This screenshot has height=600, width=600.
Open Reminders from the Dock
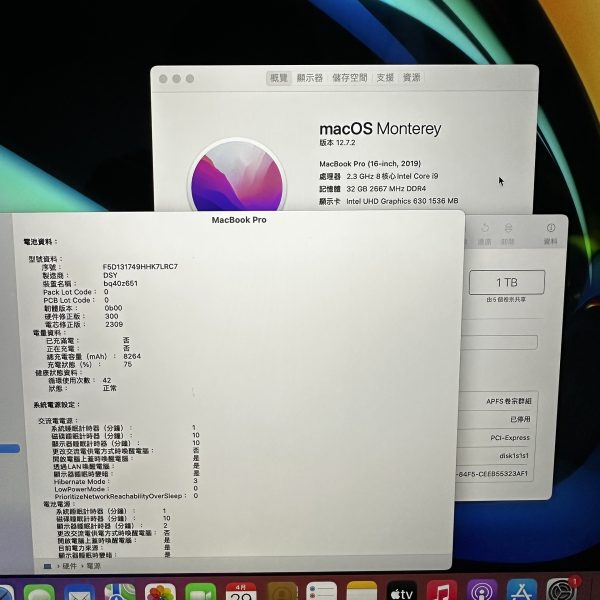[321, 592]
